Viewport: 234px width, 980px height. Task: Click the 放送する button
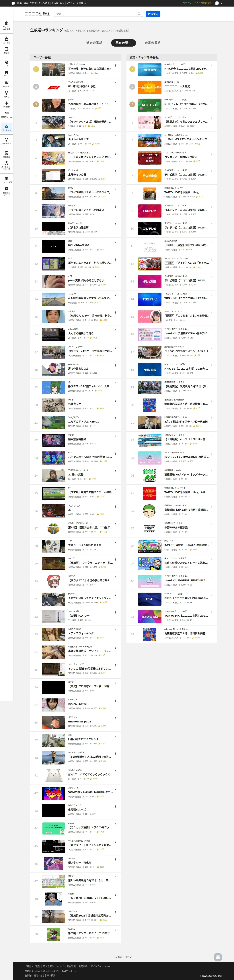153,14
